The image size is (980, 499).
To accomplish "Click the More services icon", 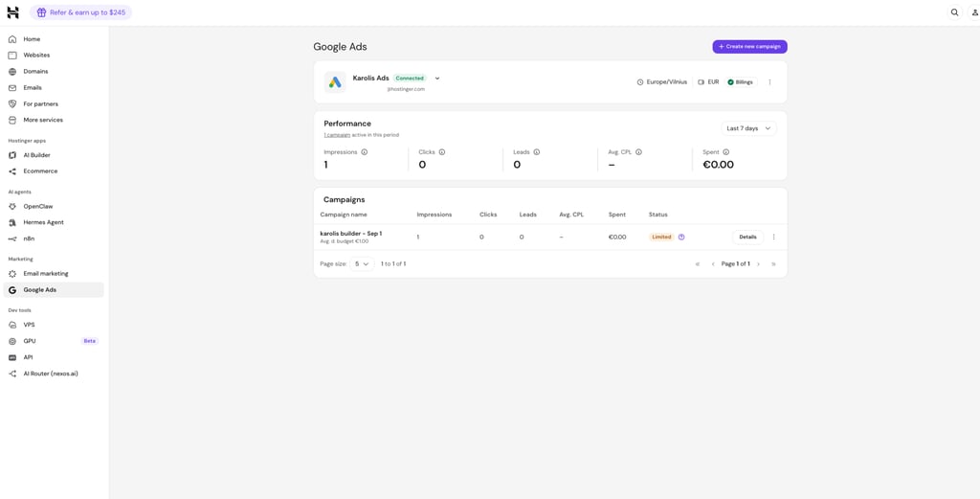I will pyautogui.click(x=12, y=120).
